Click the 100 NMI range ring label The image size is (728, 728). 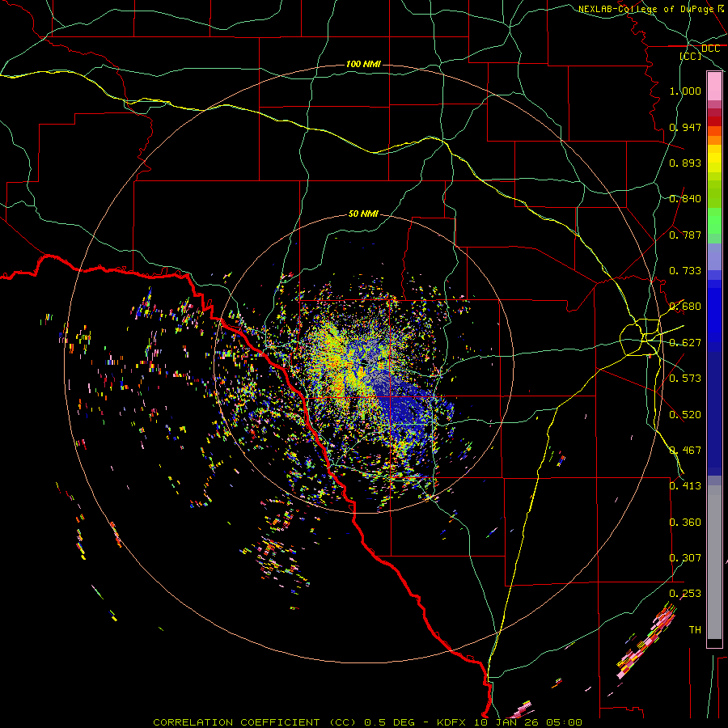click(363, 64)
